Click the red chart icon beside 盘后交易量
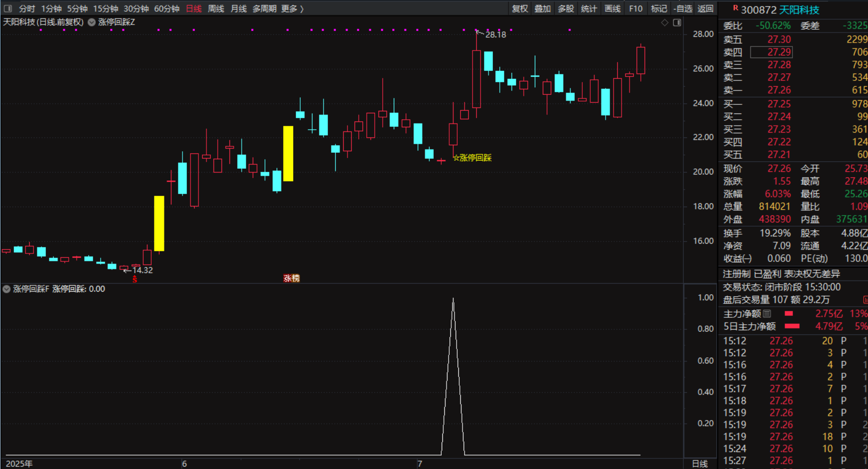868x469 pixels. click(865, 300)
